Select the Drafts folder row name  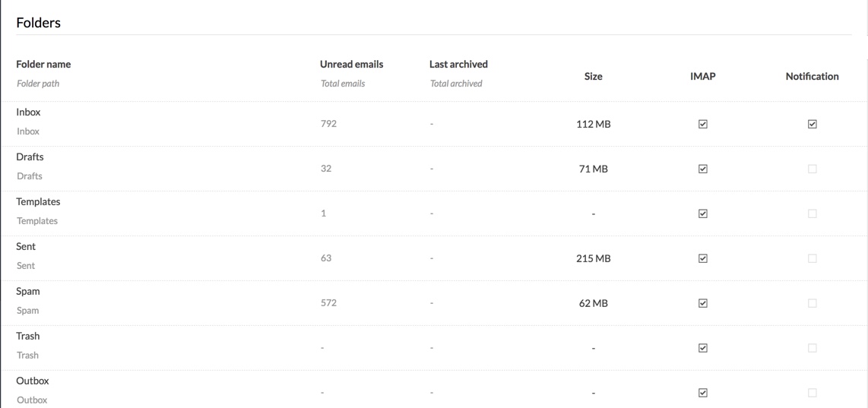[x=30, y=157]
